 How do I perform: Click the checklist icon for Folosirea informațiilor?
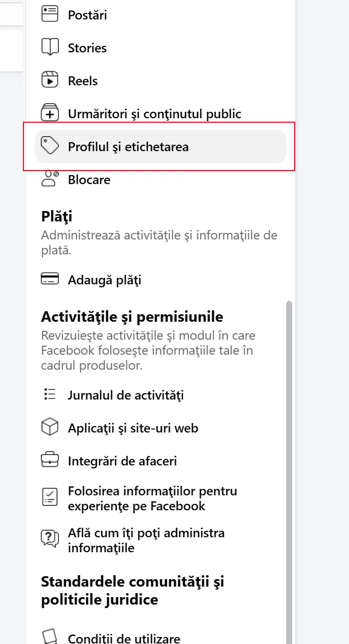[50, 498]
